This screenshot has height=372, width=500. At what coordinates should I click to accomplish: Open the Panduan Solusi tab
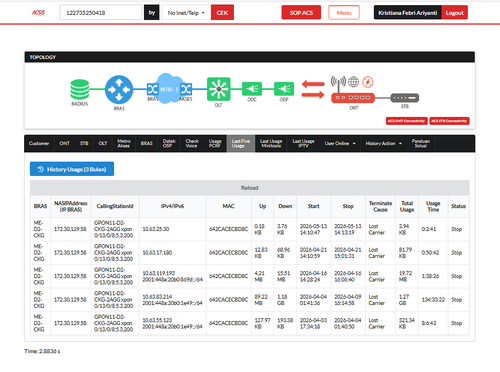pos(421,143)
